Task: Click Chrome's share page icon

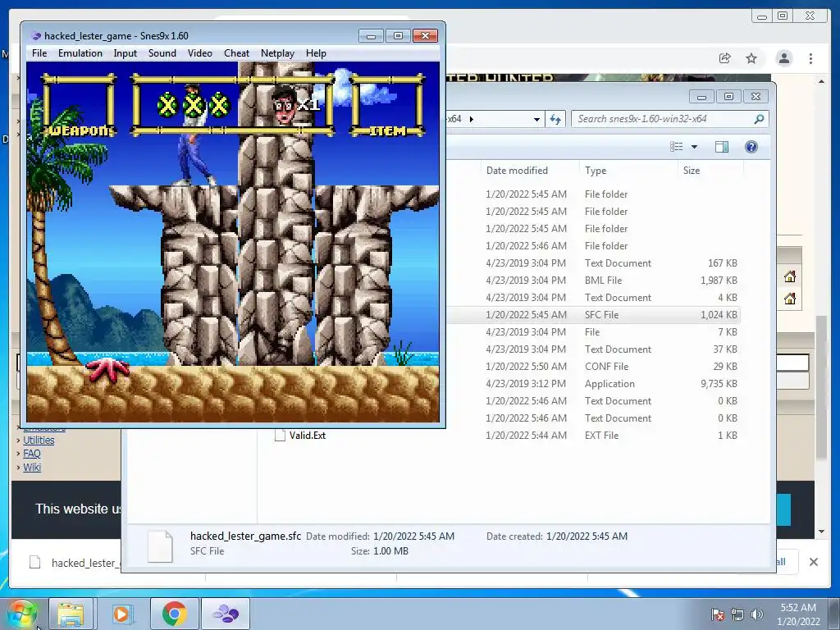Action: (724, 58)
